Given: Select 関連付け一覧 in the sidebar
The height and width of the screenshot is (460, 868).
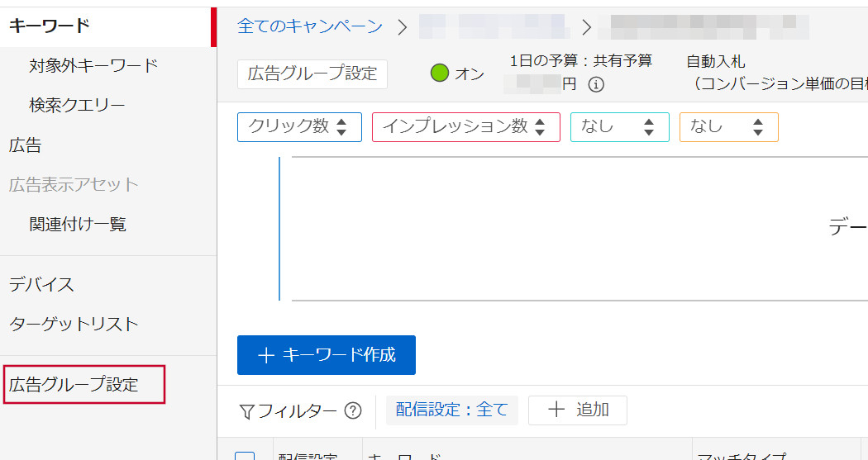Looking at the screenshot, I should (78, 225).
